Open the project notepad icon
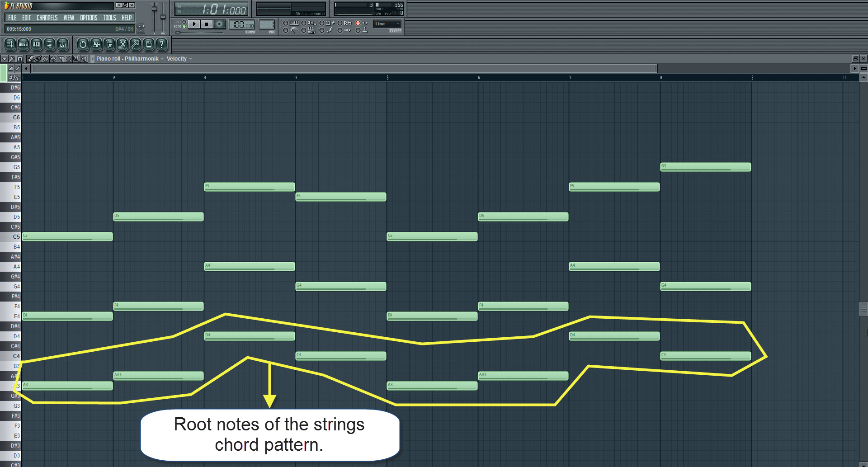Viewport: 868px width, 467px height. 149,44
